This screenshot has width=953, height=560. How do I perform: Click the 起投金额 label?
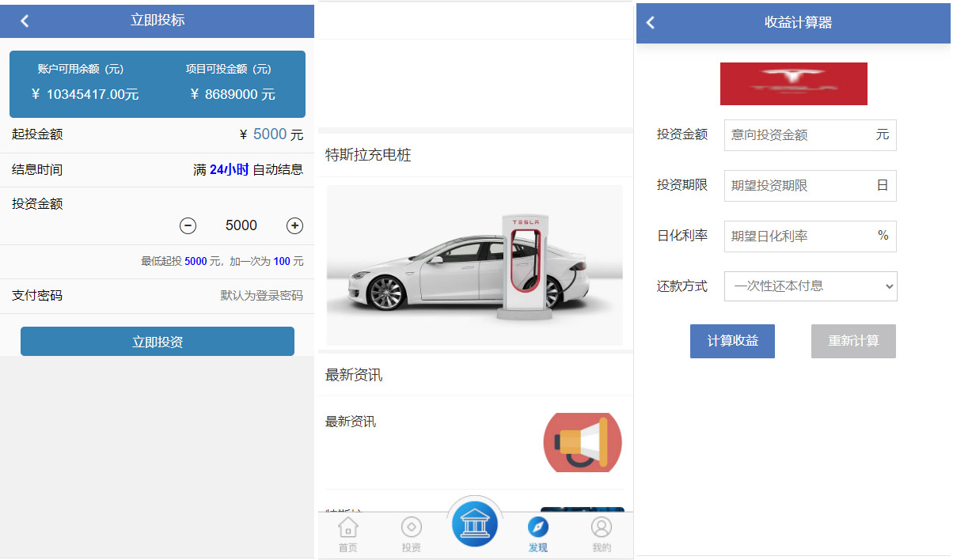coord(37,134)
